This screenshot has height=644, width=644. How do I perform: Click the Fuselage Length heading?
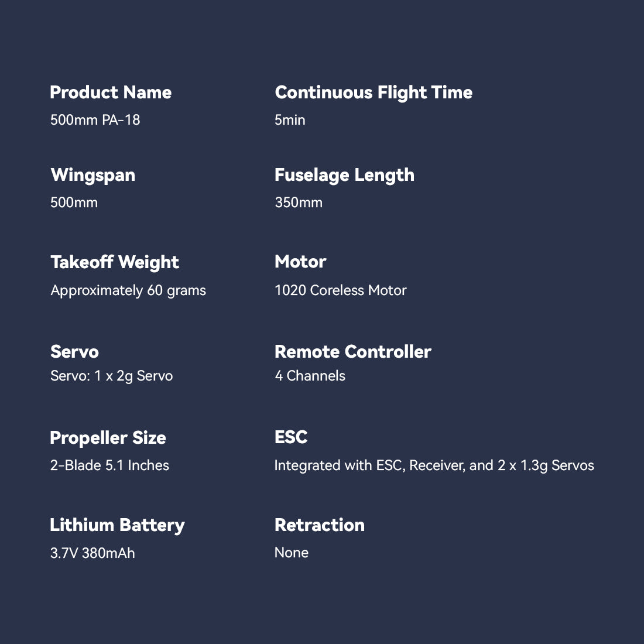coord(344,175)
